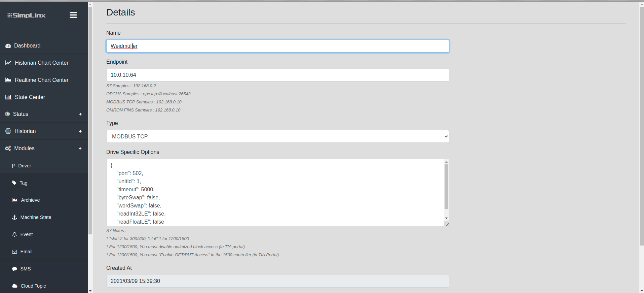Go to the Archieve module page
This screenshot has width=644, height=293.
pyautogui.click(x=30, y=200)
